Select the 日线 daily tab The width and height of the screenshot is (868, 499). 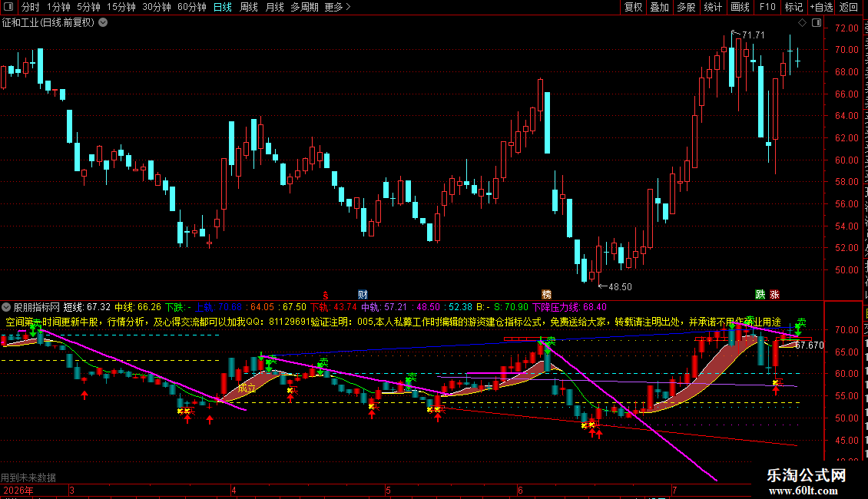coord(223,7)
